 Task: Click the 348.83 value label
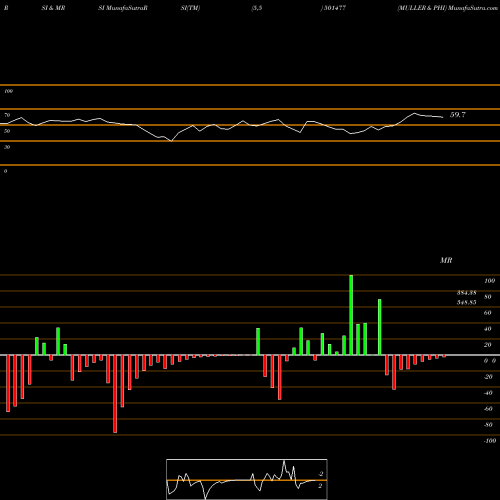pyautogui.click(x=466, y=302)
